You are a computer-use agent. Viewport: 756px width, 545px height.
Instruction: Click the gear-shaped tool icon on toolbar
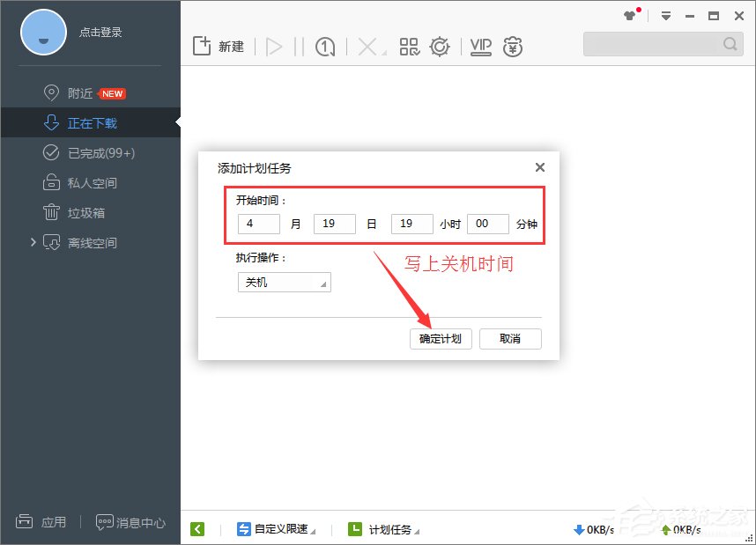point(441,47)
